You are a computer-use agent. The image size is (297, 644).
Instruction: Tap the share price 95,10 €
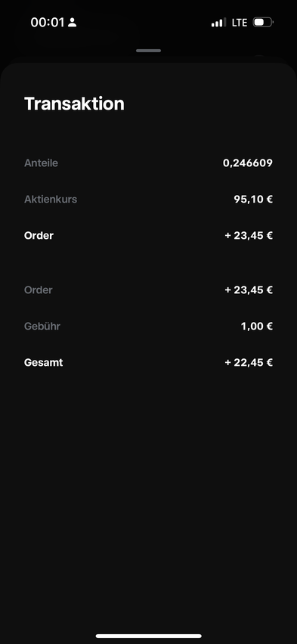click(x=253, y=200)
